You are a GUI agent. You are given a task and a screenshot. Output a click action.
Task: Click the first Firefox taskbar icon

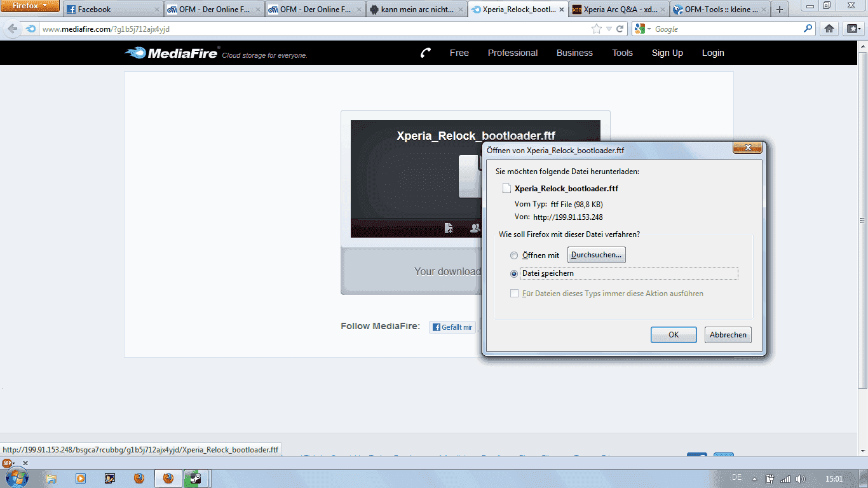(139, 478)
